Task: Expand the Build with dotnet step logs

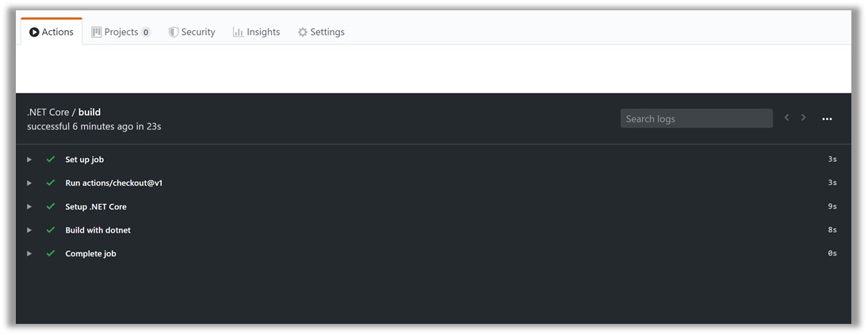Action: 29,230
